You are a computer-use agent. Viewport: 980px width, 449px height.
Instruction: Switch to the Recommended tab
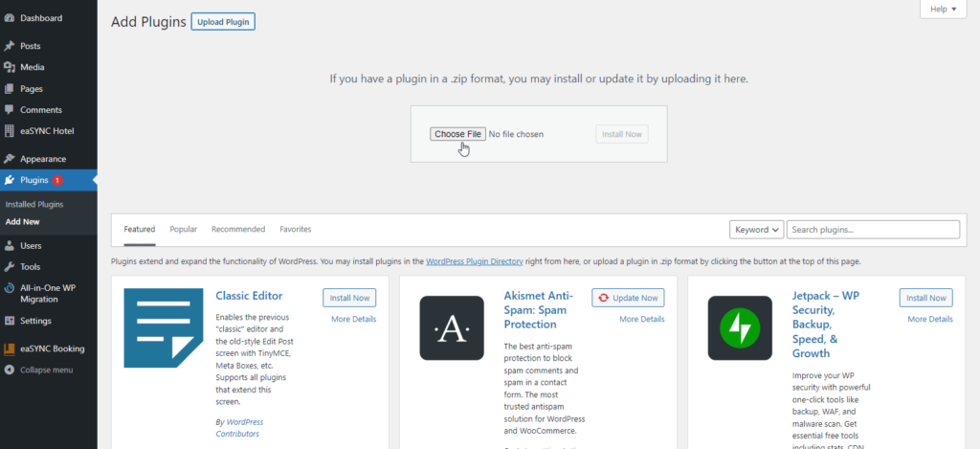[238, 230]
